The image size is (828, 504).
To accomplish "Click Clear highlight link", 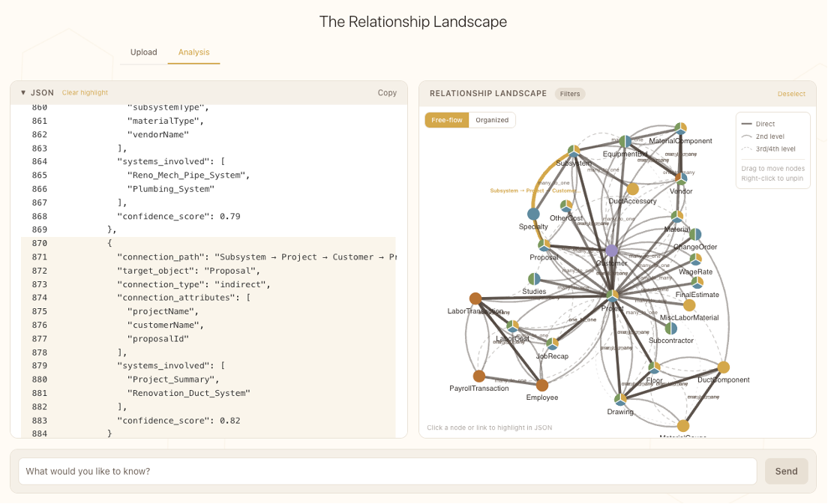I will (85, 93).
